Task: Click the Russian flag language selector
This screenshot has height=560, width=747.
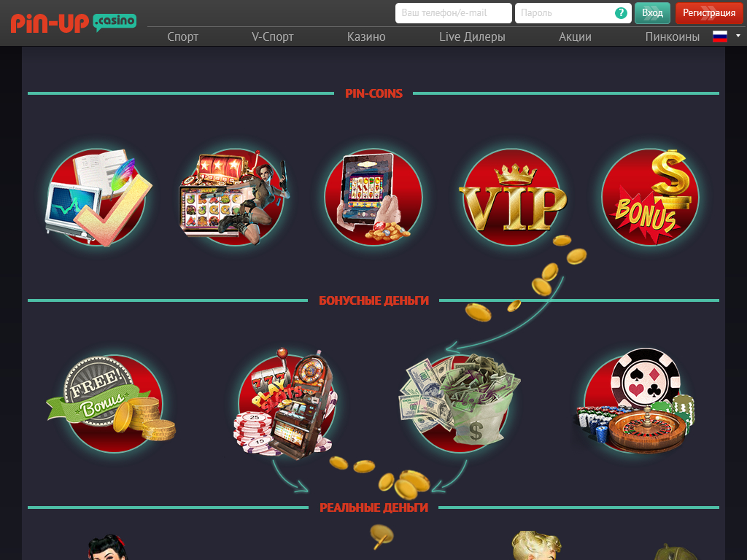Action: pos(720,36)
